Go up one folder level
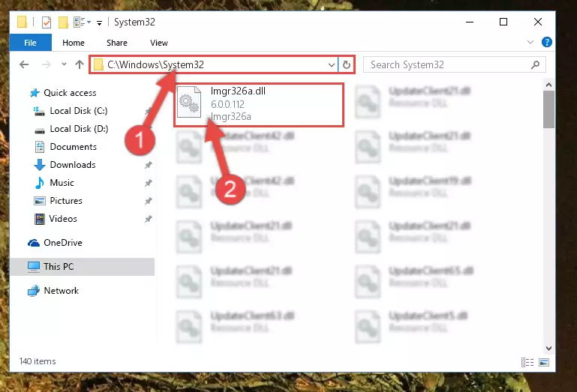Screen dimensions: 577x392 (79, 64)
